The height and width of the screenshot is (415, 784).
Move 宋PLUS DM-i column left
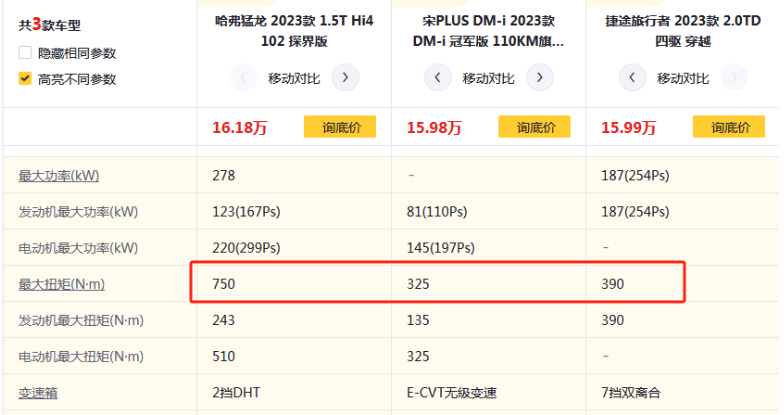(x=438, y=78)
